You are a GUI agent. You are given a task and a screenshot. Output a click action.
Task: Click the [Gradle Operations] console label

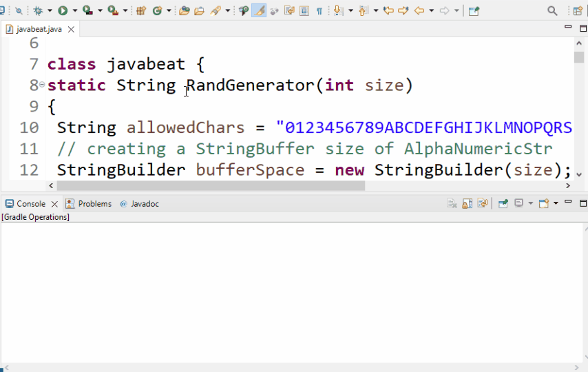coord(36,217)
